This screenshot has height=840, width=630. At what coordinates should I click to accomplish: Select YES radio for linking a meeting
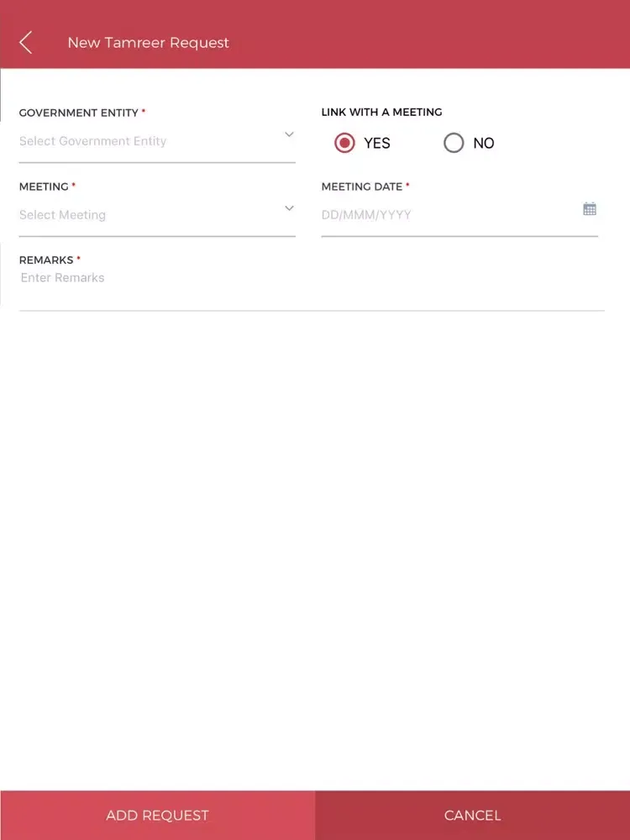click(344, 143)
